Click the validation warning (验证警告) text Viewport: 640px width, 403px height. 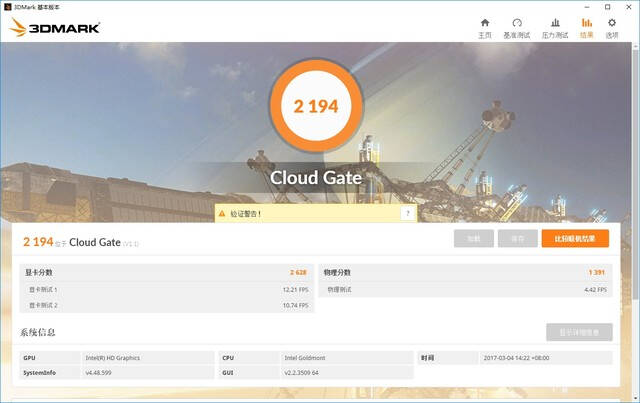[245, 214]
